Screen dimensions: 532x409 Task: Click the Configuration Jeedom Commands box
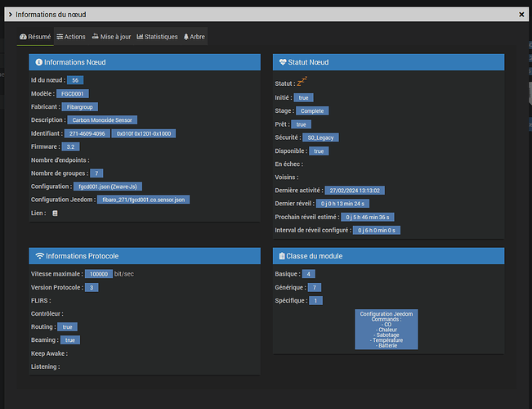click(387, 329)
